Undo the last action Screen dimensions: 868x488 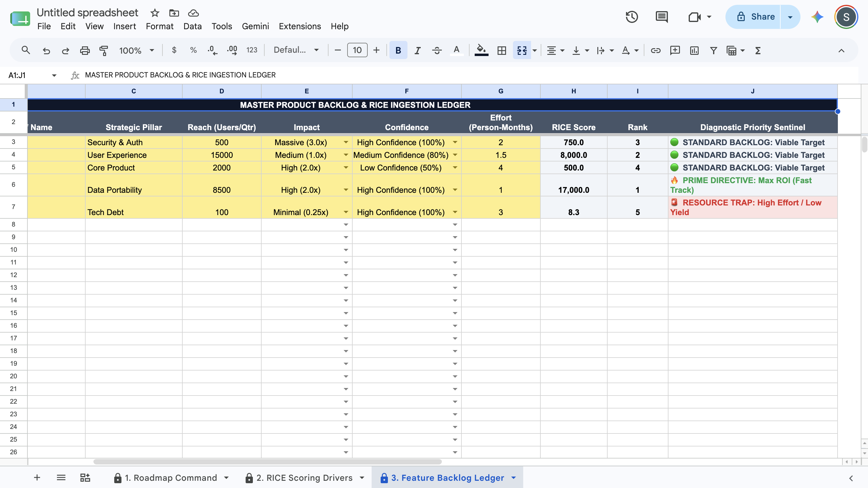pyautogui.click(x=46, y=51)
